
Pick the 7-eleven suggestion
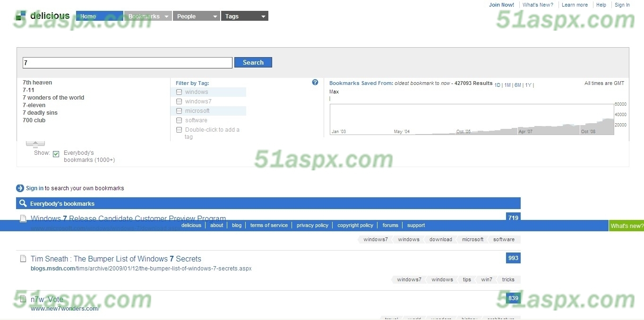34,105
